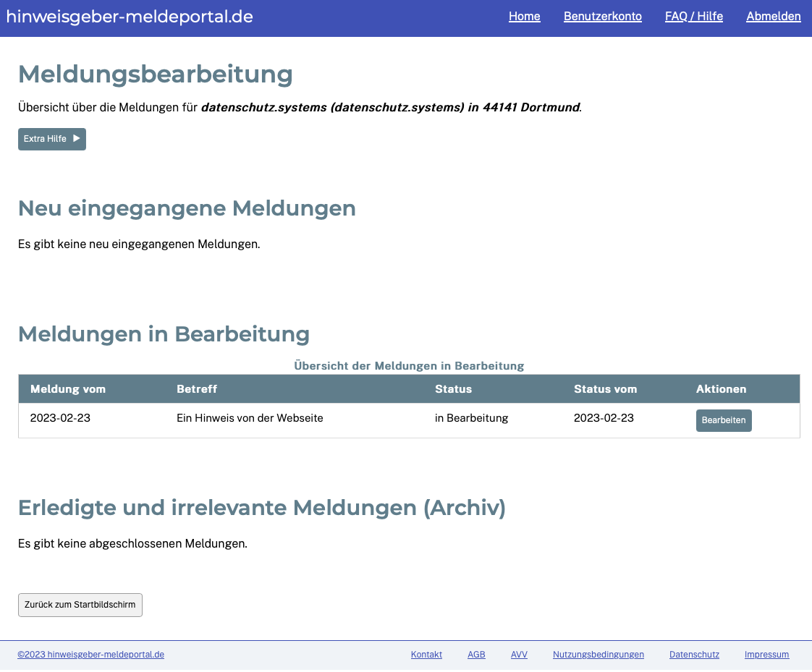Log out via the Abmelden link

pos(773,17)
